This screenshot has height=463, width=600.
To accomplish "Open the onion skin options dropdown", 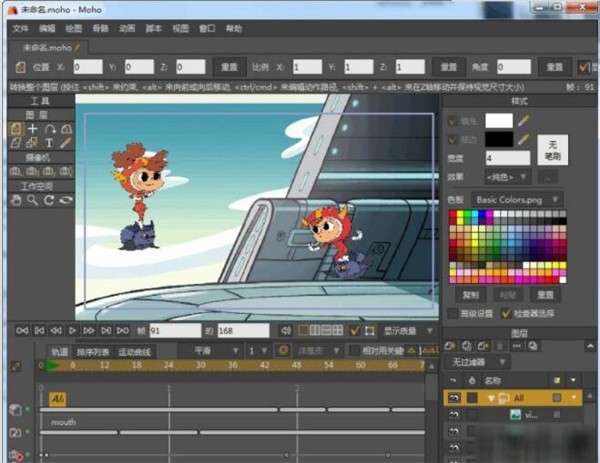I will click(318, 351).
